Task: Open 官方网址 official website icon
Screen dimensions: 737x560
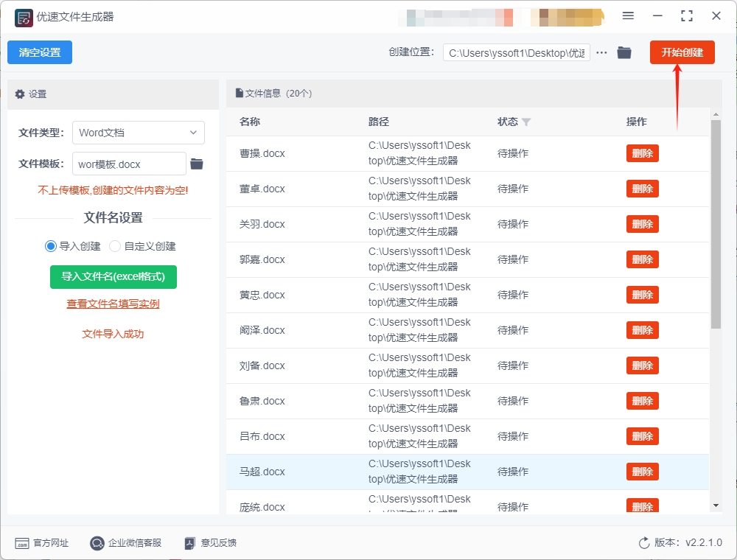Action: pyautogui.click(x=22, y=543)
